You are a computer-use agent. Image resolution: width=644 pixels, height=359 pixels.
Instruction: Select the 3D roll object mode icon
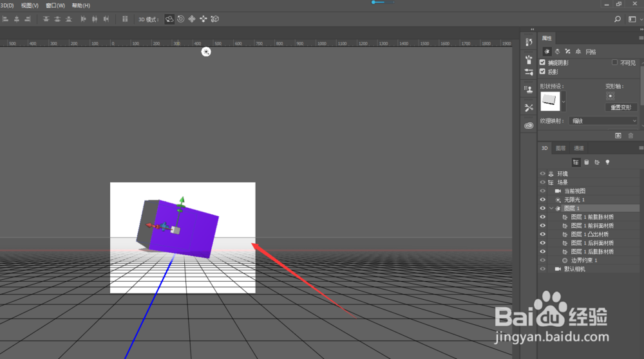(x=181, y=19)
